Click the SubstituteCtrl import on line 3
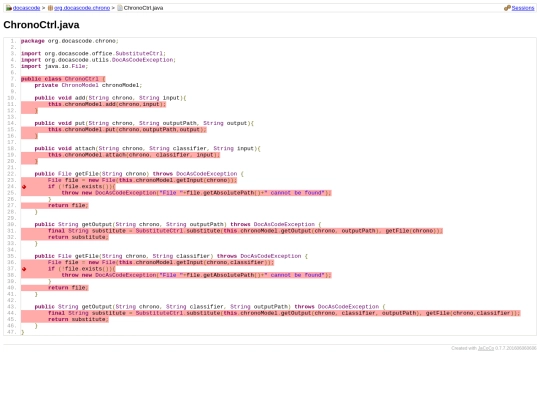 (x=93, y=54)
